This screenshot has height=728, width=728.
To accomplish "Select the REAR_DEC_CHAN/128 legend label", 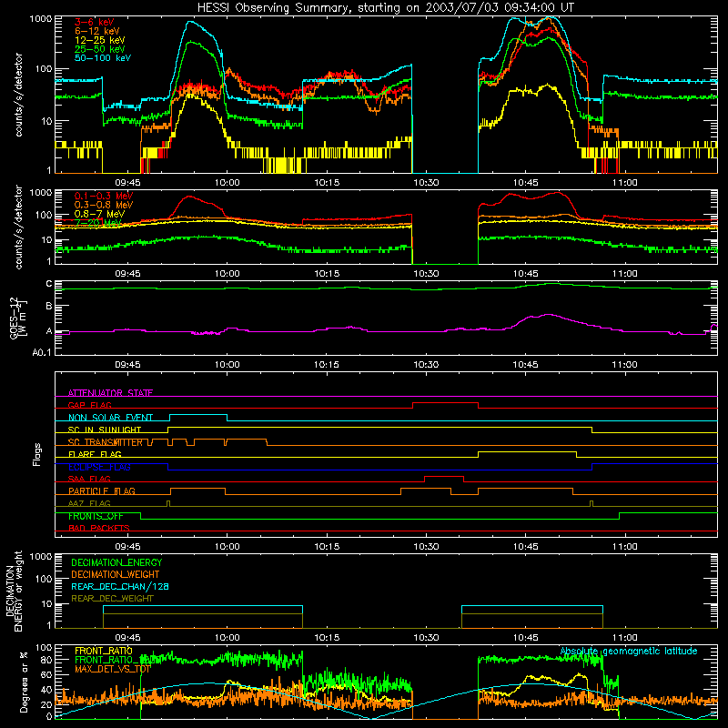I will coord(120,587).
